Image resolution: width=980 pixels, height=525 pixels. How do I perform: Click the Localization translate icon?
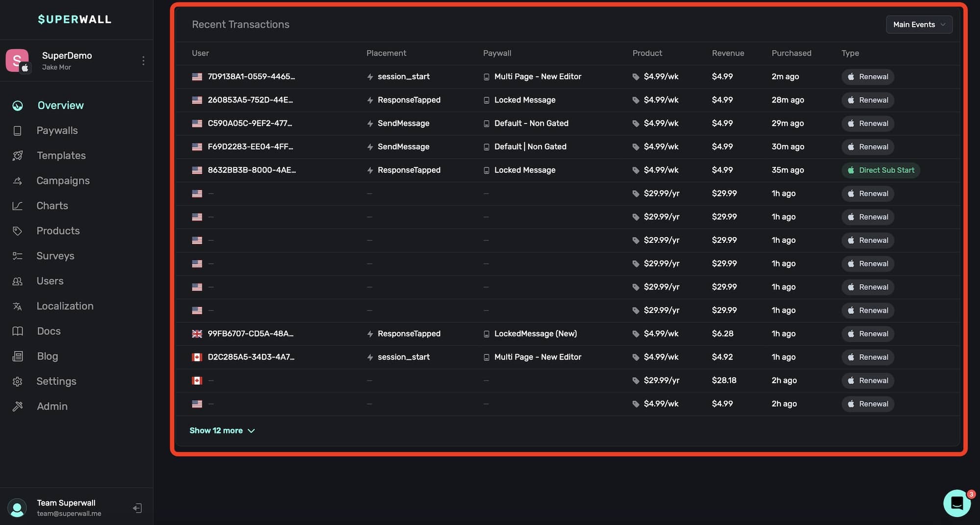[x=18, y=306]
